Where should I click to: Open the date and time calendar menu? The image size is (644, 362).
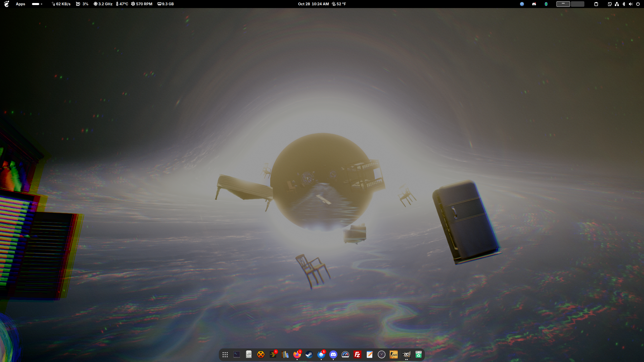(x=313, y=4)
